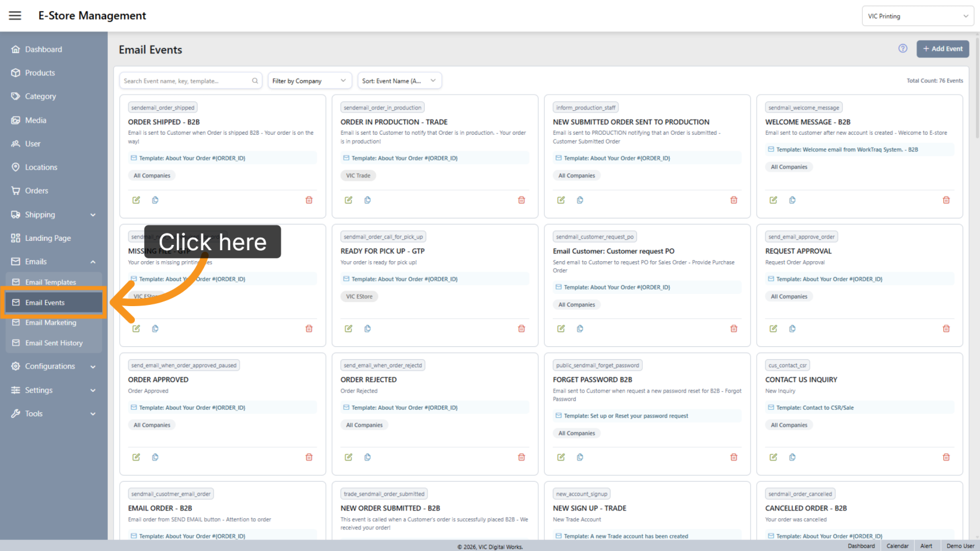This screenshot has height=551, width=980.
Task: Click the sendemail_order_shipped key tag
Action: (163, 108)
